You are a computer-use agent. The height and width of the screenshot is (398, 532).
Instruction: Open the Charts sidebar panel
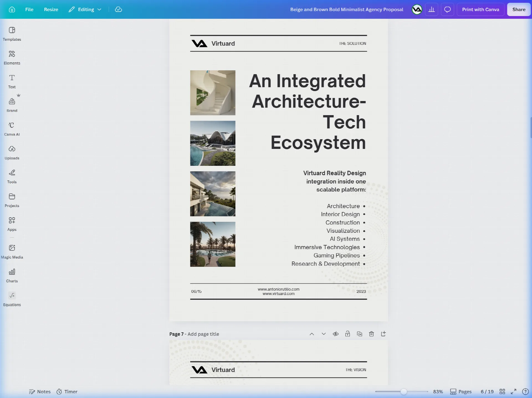click(12, 275)
